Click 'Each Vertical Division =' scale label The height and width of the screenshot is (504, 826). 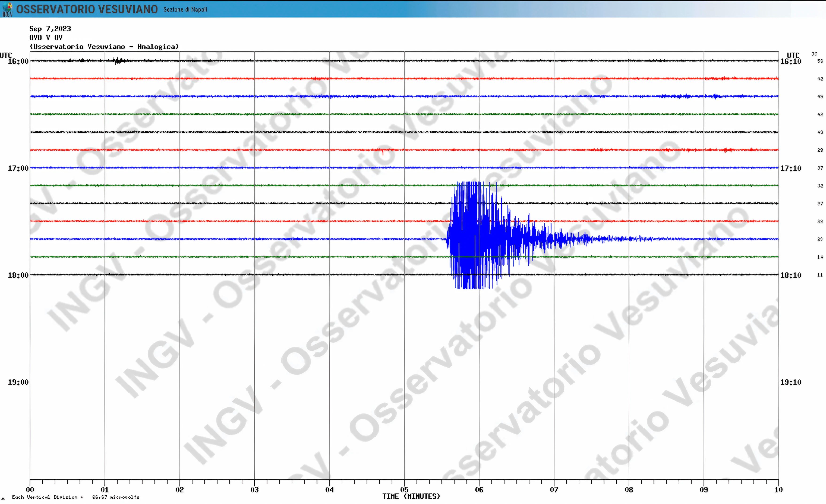tap(47, 497)
